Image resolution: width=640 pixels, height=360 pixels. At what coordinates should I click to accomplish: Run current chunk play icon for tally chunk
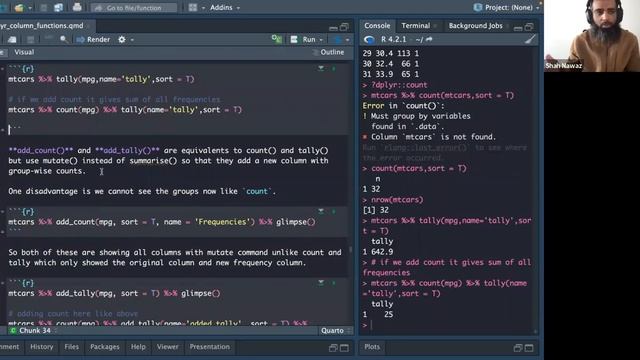coord(333,68)
